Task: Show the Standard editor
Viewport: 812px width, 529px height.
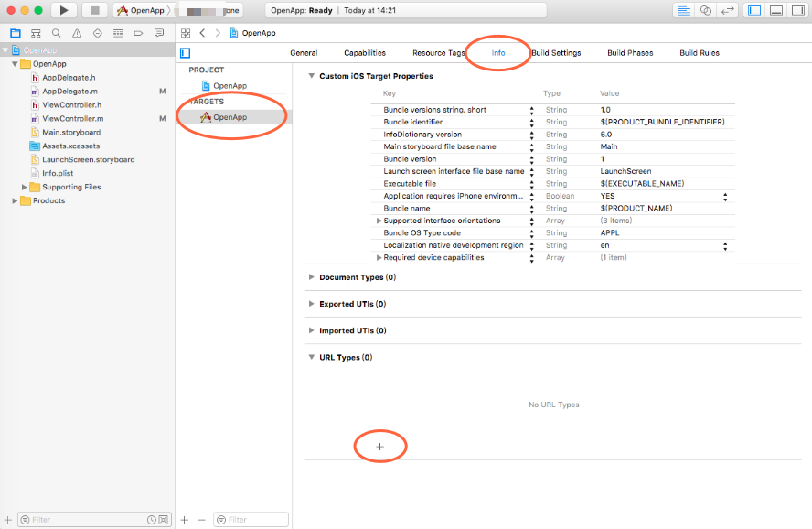Action: [684, 10]
